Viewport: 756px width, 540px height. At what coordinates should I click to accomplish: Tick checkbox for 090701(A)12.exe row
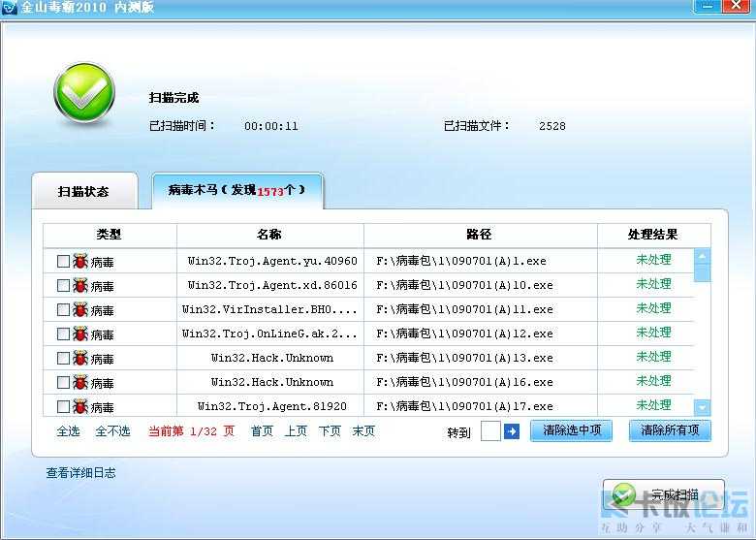tap(63, 334)
